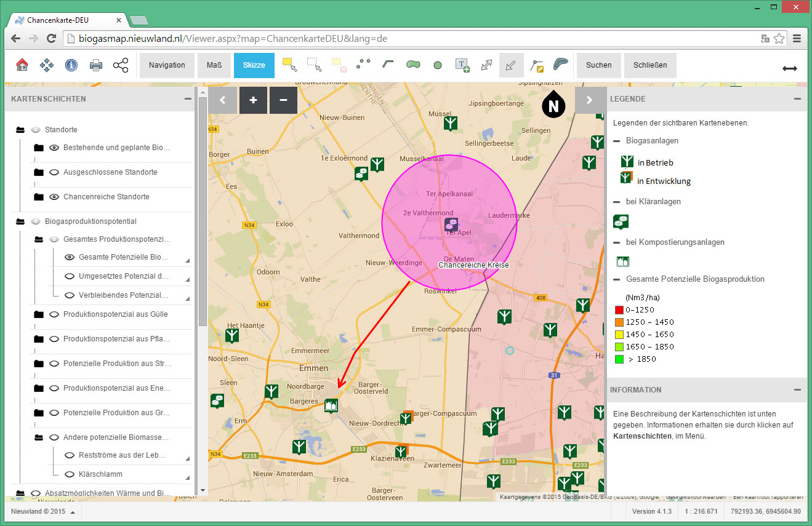
Task: Click the share icon
Action: click(x=121, y=65)
